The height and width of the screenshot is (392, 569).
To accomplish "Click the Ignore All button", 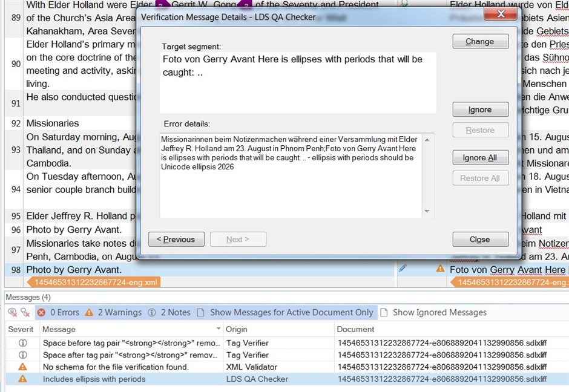I will pos(480,158).
